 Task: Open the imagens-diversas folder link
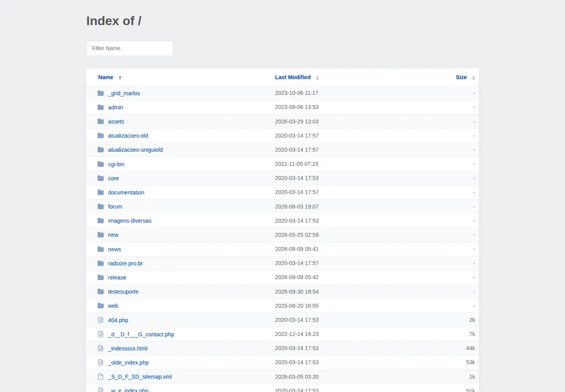[x=129, y=221]
